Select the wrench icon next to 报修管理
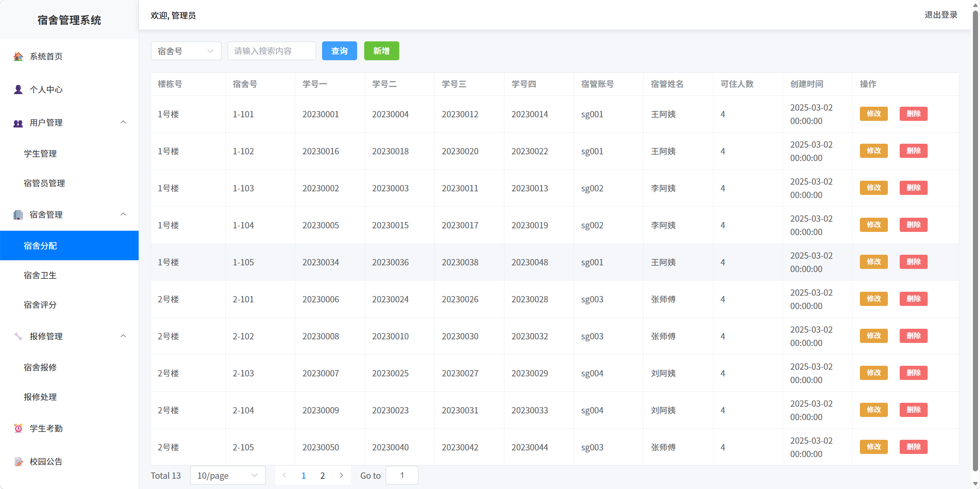980x489 pixels. (18, 336)
